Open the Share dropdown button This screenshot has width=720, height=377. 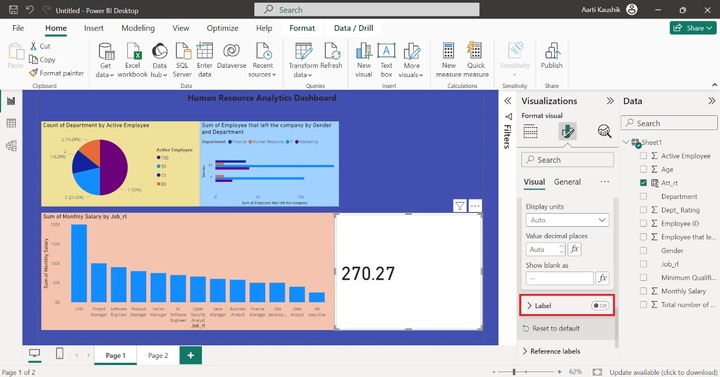click(x=692, y=28)
